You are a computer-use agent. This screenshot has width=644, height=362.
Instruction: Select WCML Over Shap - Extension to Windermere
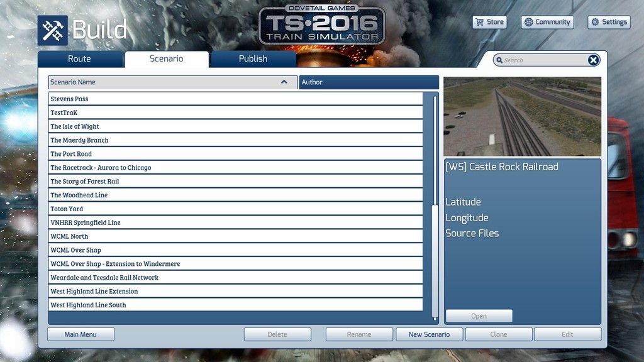click(236, 264)
